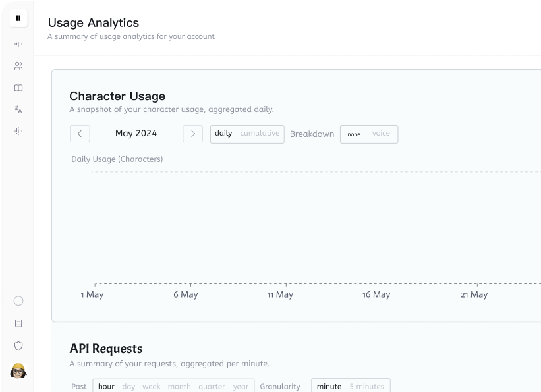Click the logo icon at top of sidebar
This screenshot has width=541, height=392.
tap(18, 18)
